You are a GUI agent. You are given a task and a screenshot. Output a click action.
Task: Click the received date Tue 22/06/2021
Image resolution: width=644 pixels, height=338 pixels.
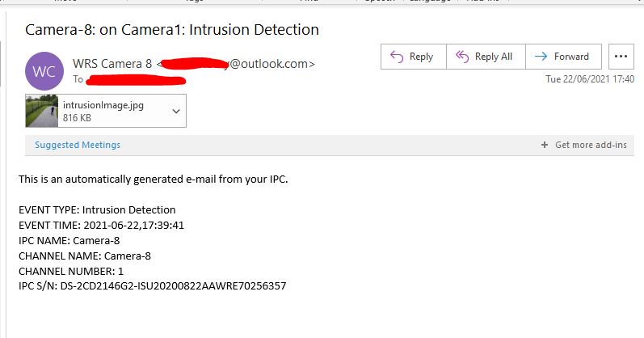point(590,79)
